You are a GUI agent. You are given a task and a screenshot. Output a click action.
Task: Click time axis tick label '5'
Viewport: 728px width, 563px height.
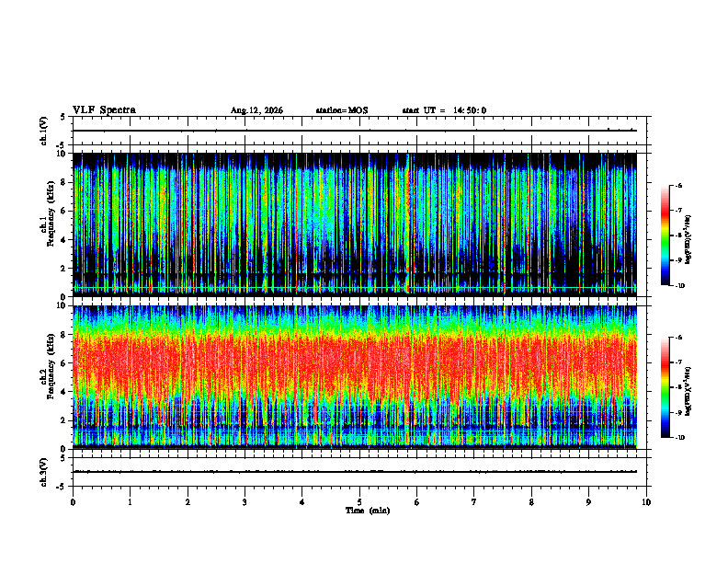[x=359, y=502]
